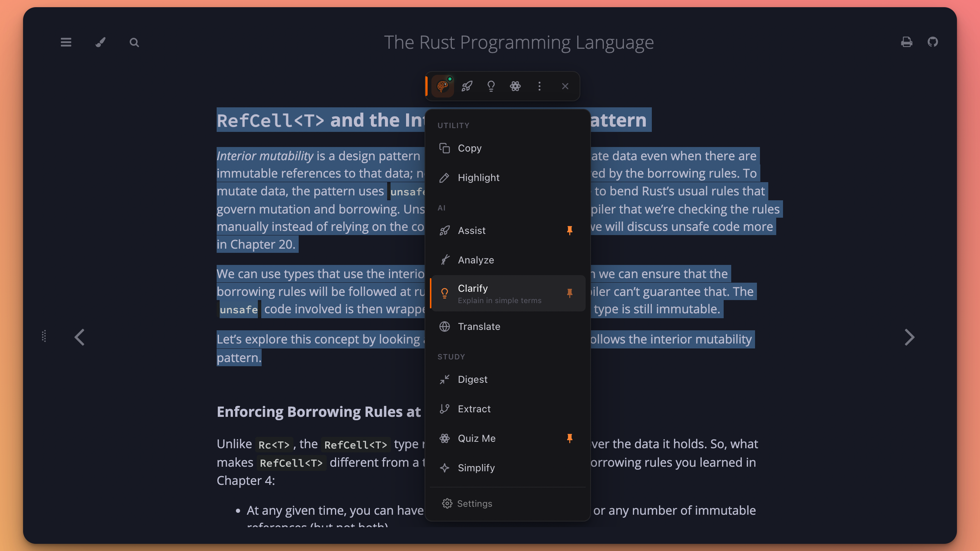Open the sidebar hamburger menu

tap(66, 42)
